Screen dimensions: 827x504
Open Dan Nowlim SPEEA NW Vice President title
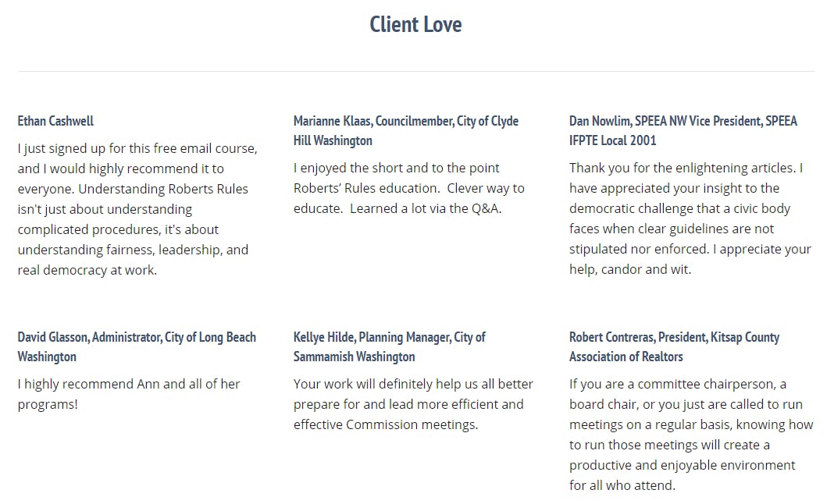click(x=683, y=131)
